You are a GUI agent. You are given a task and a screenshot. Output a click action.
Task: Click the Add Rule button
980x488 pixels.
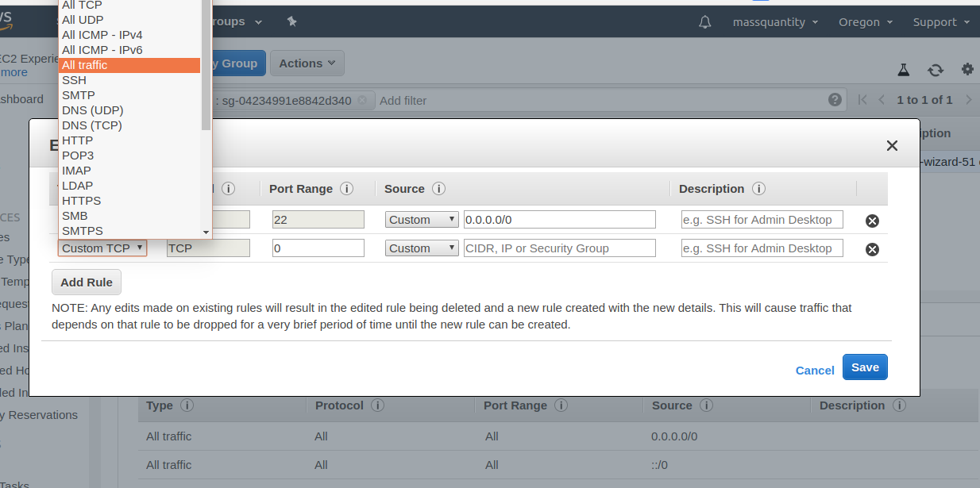[x=87, y=282]
